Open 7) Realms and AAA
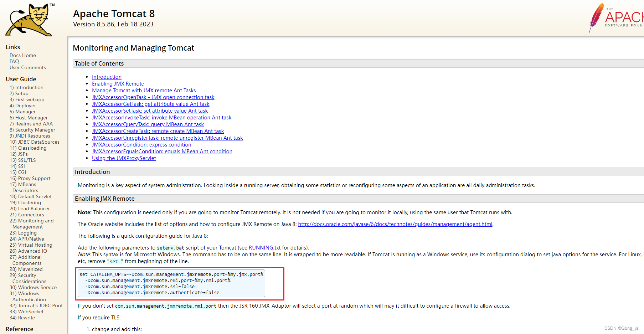This screenshot has width=644, height=334. pyautogui.click(x=31, y=124)
